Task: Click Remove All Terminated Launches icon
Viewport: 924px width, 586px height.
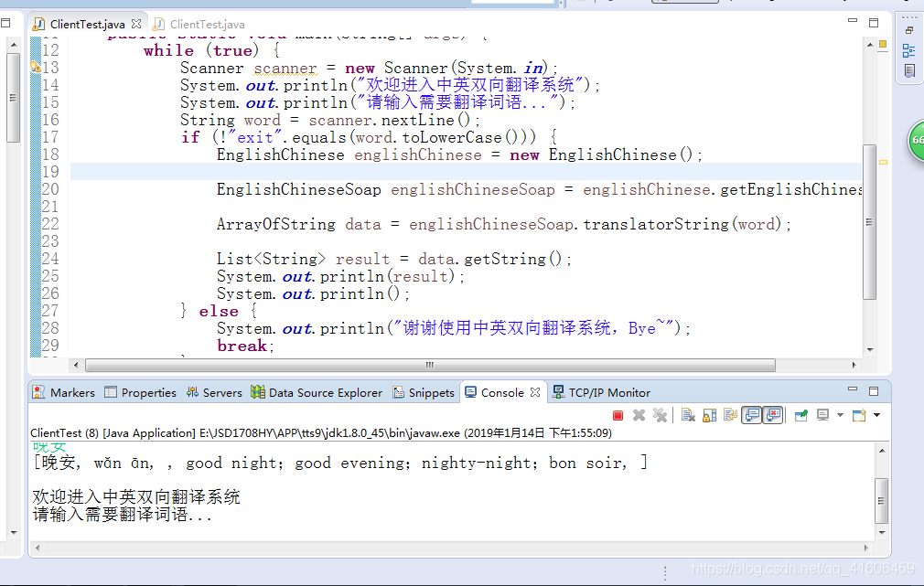Action: click(x=660, y=415)
